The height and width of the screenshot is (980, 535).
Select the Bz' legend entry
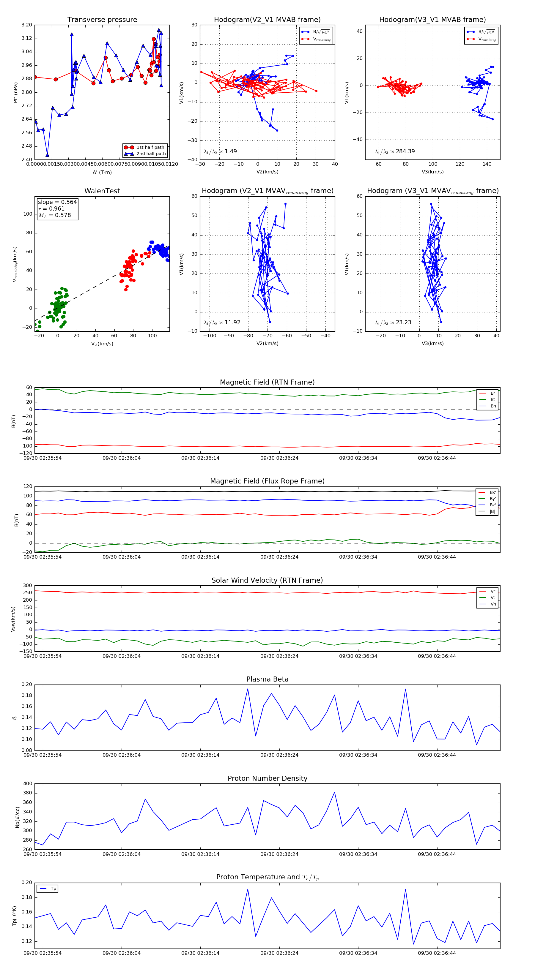point(487,505)
